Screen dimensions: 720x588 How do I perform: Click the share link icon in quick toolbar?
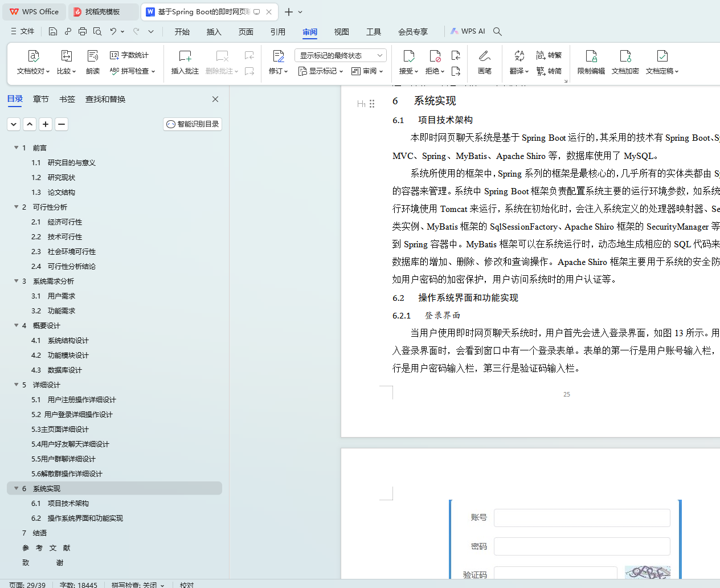click(68, 31)
